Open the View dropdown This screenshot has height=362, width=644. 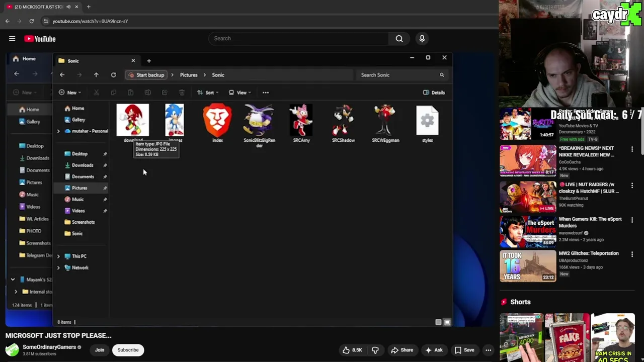coord(240,93)
